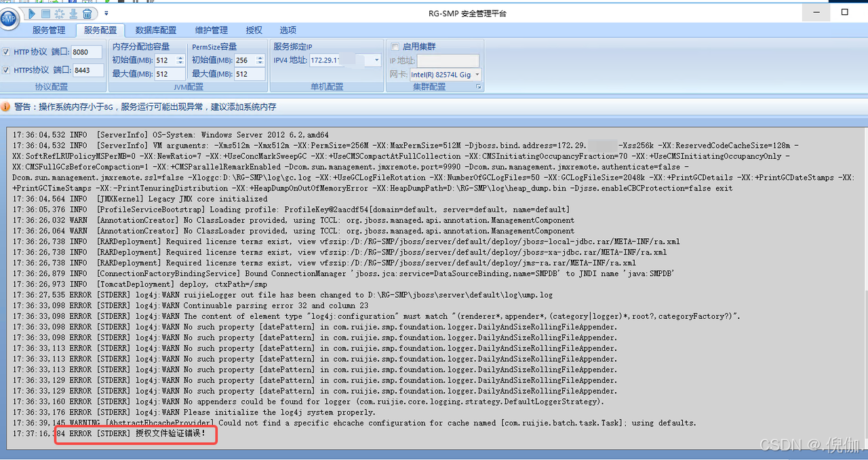Open the IPV4 地址 dropdown
This screenshot has height=460, width=868.
click(377, 60)
